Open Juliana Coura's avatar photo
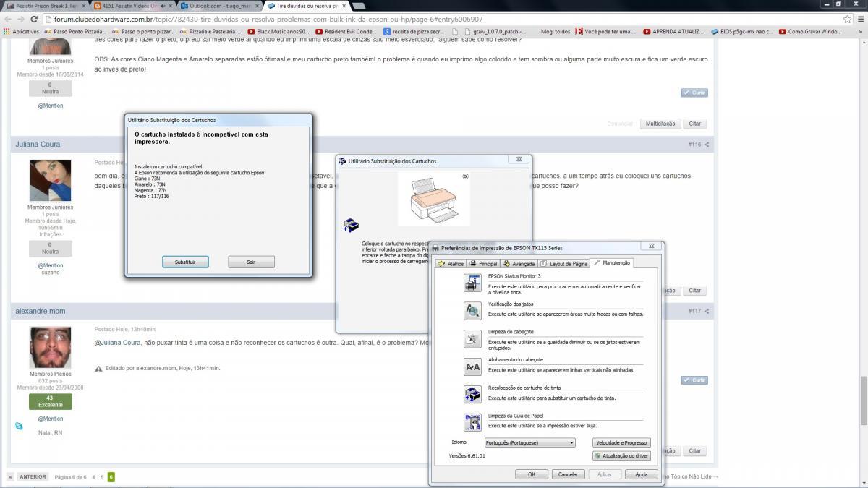Viewport: 868px width, 488px height. point(51,181)
